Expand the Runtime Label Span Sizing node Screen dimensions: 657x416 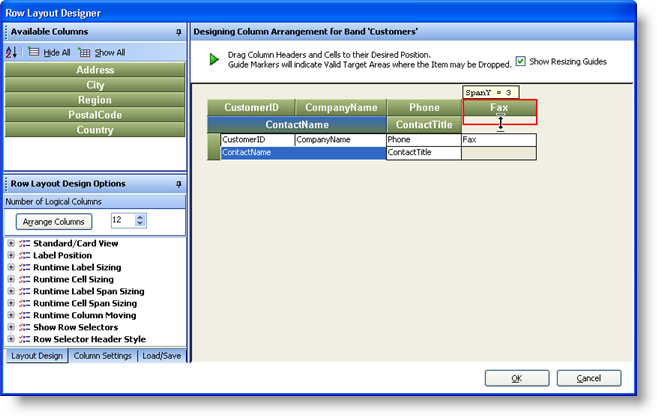(x=11, y=291)
